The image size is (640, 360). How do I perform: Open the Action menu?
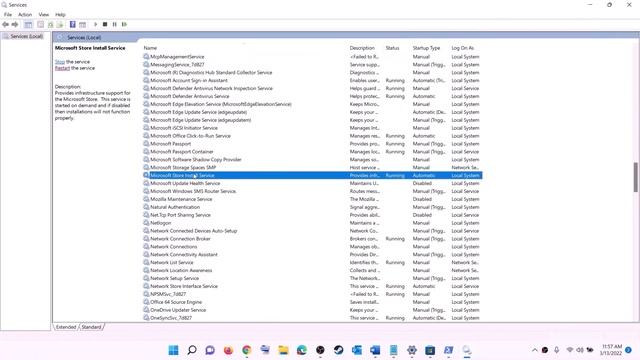(25, 15)
